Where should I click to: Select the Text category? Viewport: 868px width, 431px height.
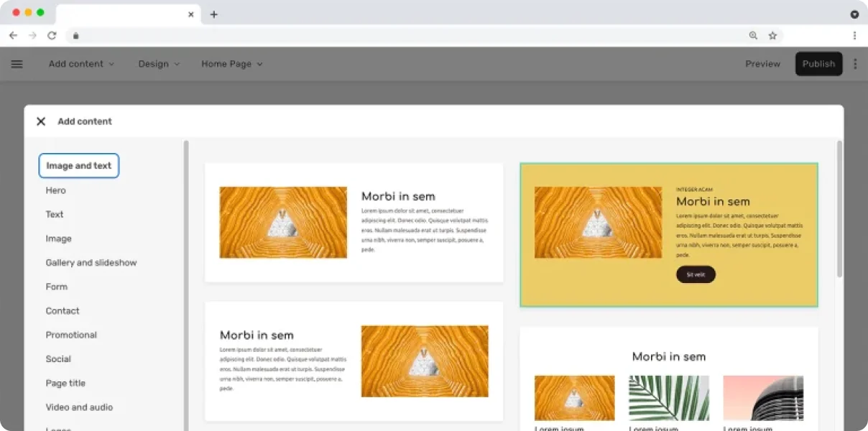[x=55, y=214]
